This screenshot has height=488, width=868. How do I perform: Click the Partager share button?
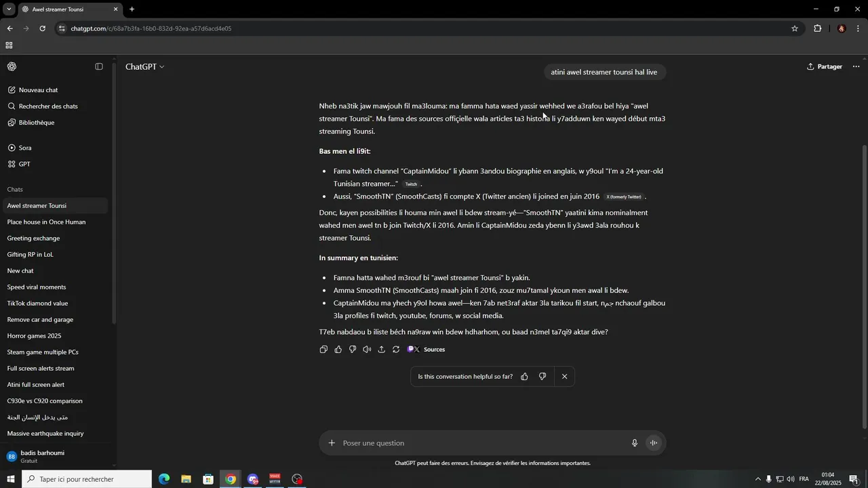pyautogui.click(x=825, y=66)
